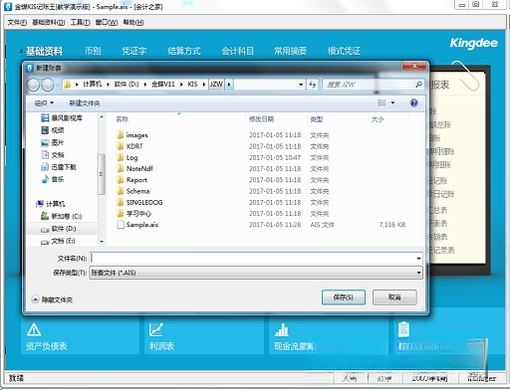Open the 帮助(H) menu
Image resolution: width=510 pixels, height=390 pixels.
coord(133,22)
